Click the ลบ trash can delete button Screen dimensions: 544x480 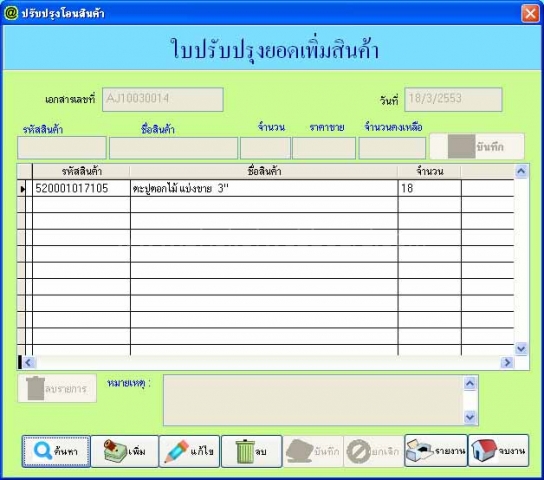pyautogui.click(x=252, y=451)
